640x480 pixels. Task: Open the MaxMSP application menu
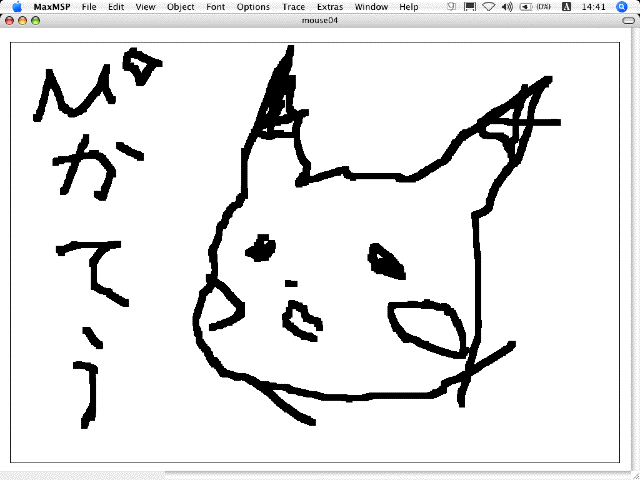click(52, 7)
